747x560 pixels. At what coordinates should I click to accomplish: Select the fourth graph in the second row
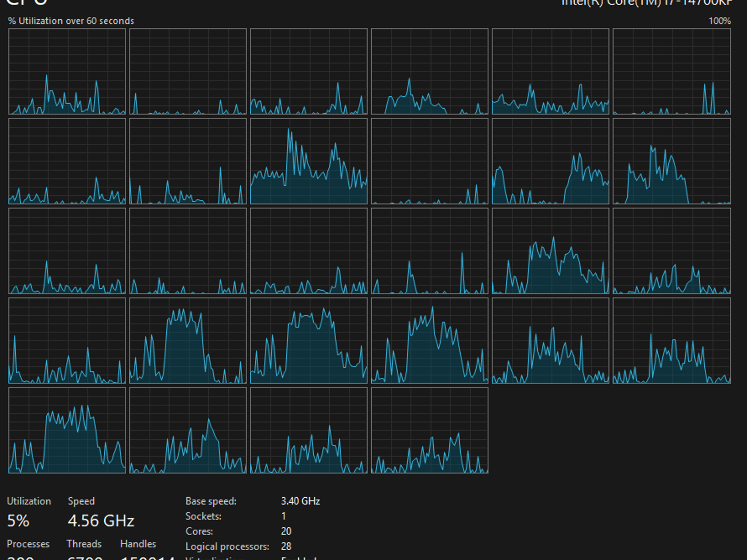(430, 161)
